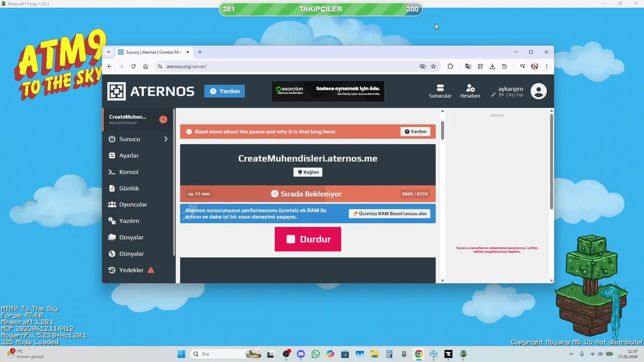Click the browser window's right scrollbar
Screen dimensions: 644x362
coord(551,161)
